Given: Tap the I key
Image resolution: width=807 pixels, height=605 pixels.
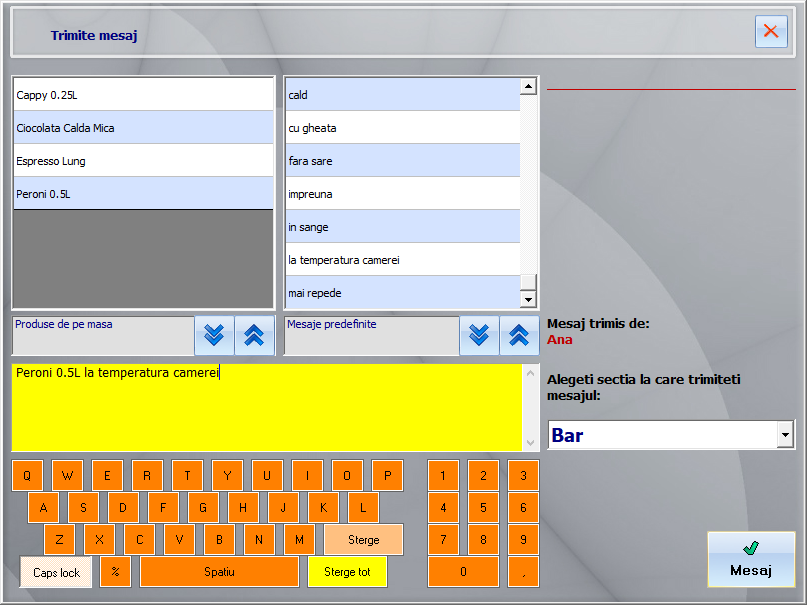Looking at the screenshot, I should (307, 475).
